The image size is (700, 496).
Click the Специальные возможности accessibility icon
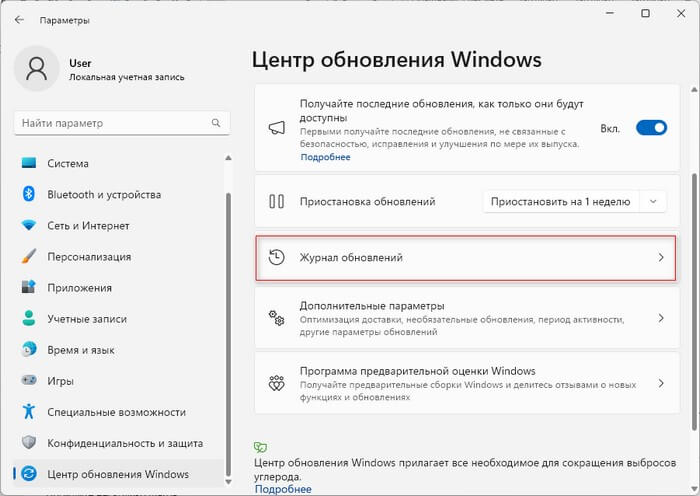(29, 412)
